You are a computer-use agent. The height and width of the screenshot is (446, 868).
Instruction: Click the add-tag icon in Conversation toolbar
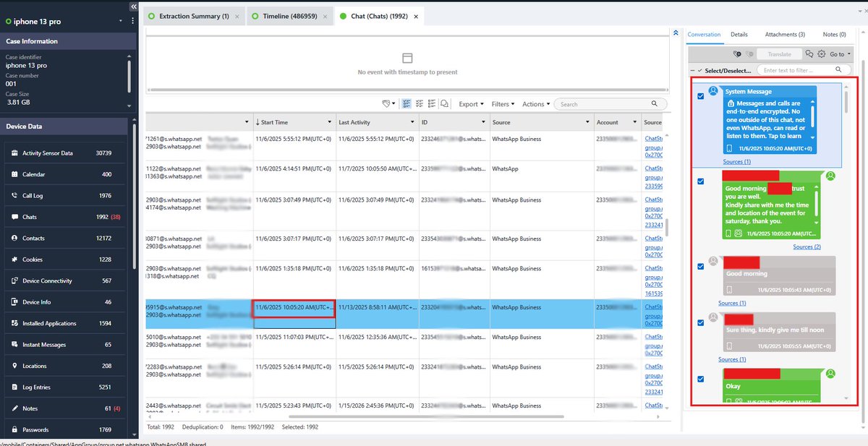[x=737, y=54]
